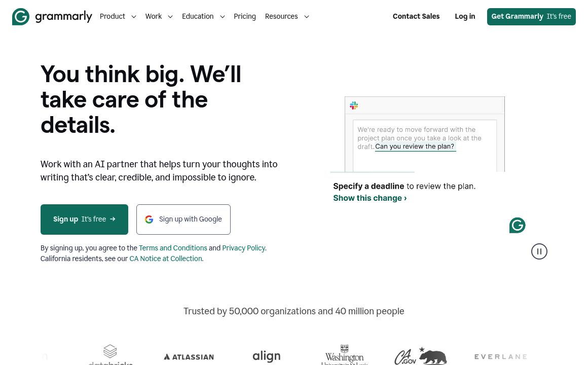This screenshot has width=588, height=365.
Task: Open the Terms and Conditions link
Action: [x=173, y=248]
